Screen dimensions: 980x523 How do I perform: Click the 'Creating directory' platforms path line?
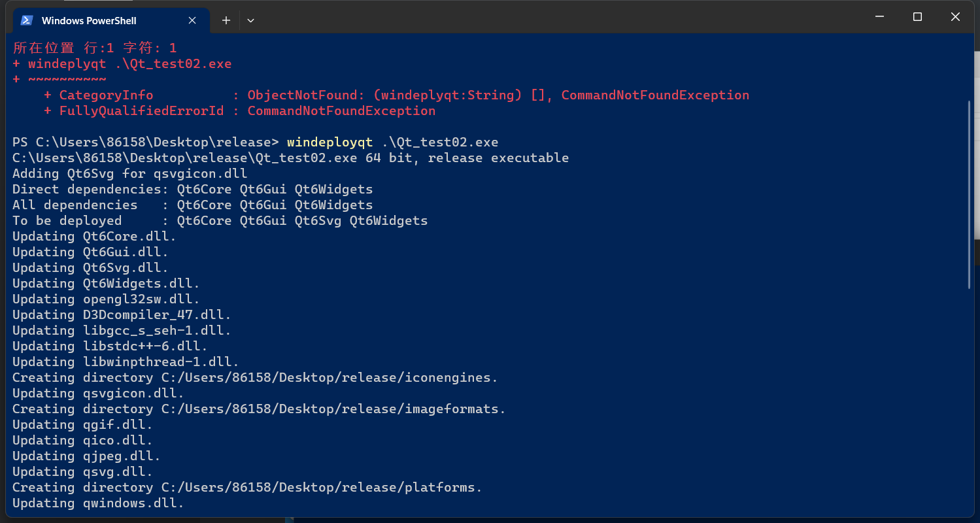click(247, 487)
